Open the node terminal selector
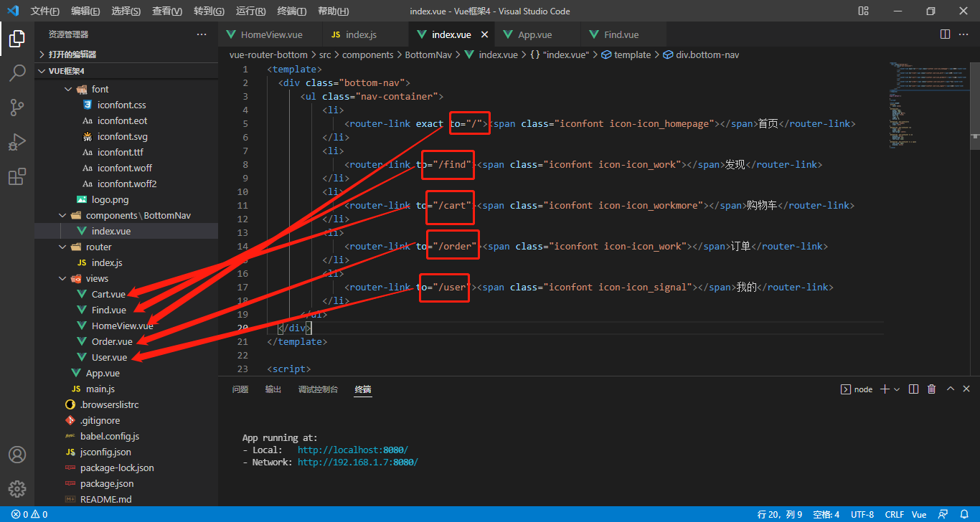The width and height of the screenshot is (980, 522). coord(857,389)
